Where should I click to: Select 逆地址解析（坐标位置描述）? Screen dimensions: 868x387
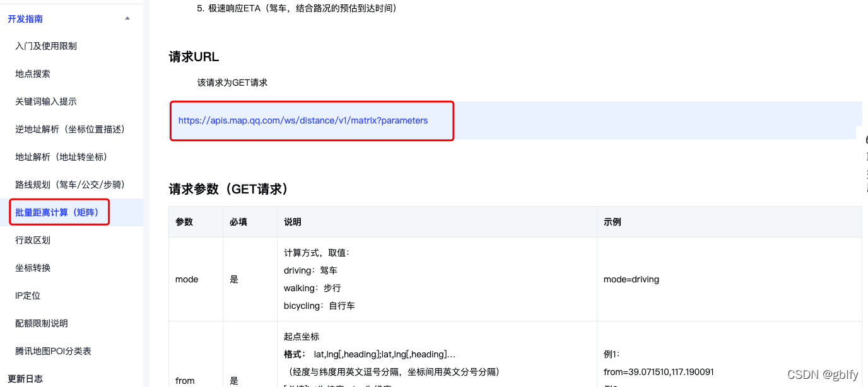coord(73,129)
